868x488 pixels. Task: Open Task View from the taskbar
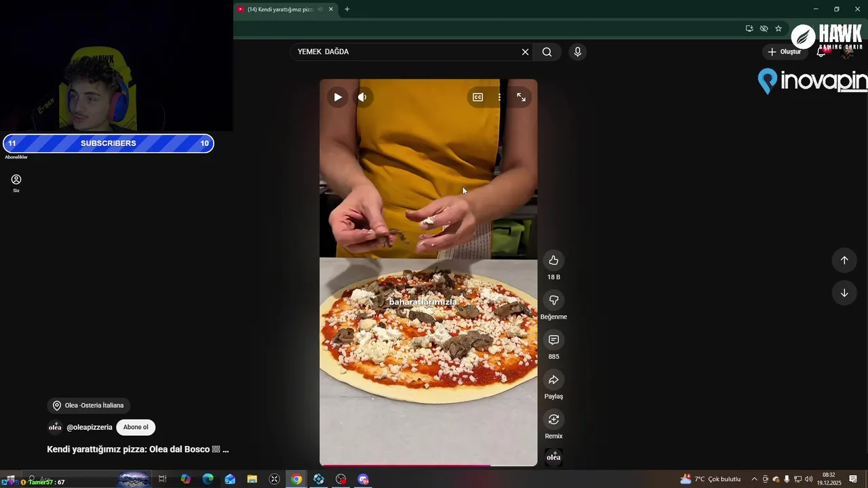click(163, 479)
